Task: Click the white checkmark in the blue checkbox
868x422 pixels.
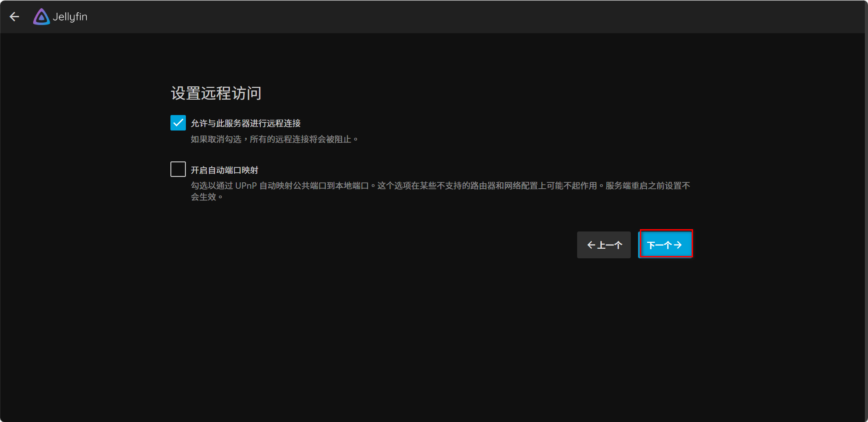Action: (x=178, y=123)
